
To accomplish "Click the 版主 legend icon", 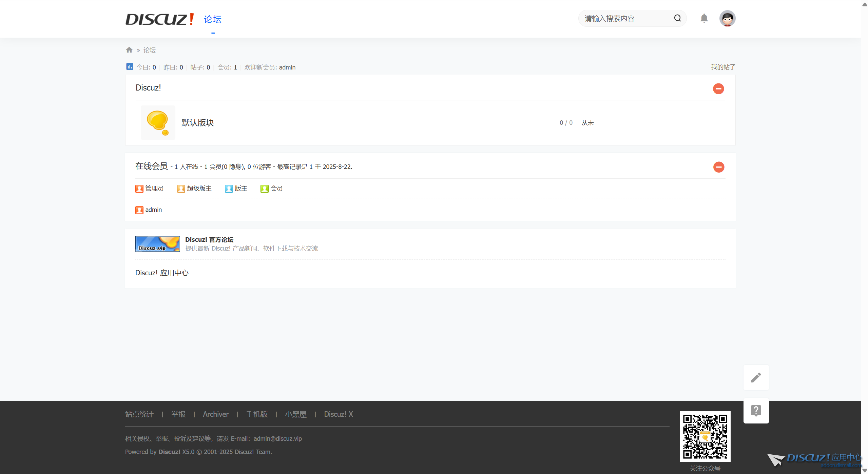I will (229, 189).
